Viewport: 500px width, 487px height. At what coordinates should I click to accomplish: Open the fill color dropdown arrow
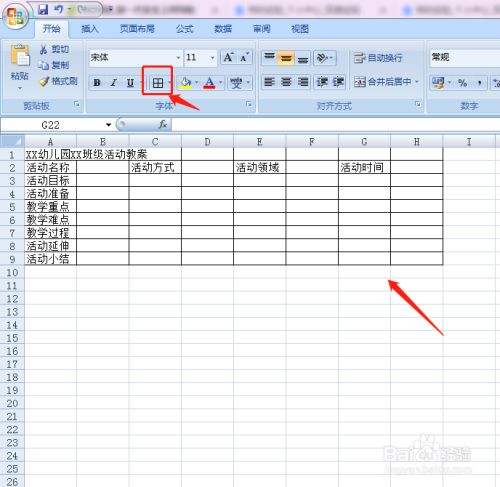pos(196,82)
